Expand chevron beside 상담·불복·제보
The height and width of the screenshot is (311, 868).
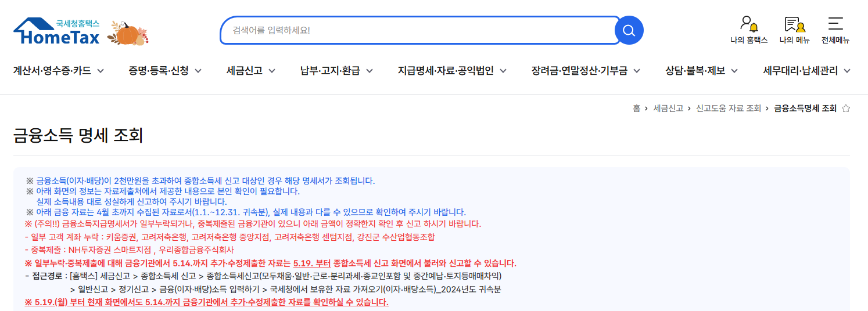coord(734,71)
